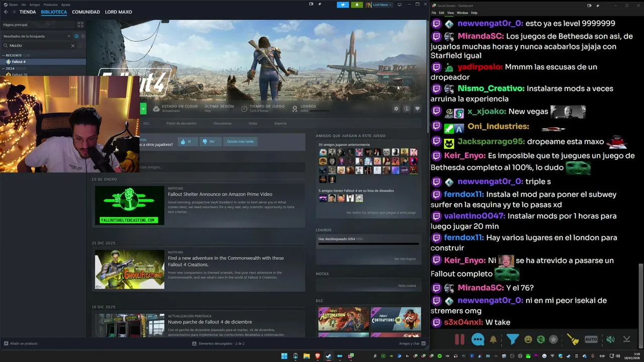Go to TIENDA tab

click(x=28, y=12)
